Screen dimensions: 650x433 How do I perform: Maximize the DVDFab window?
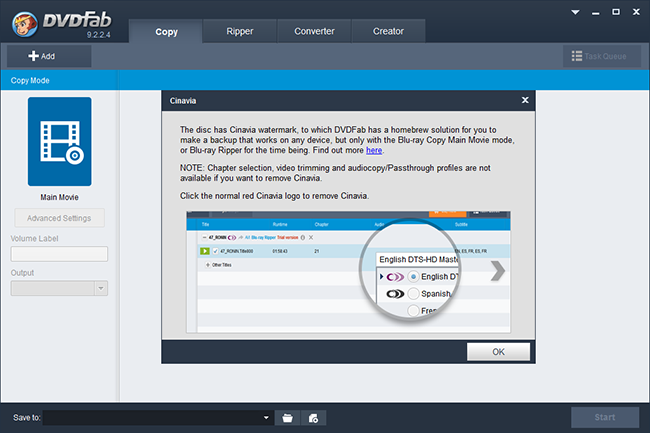click(x=616, y=12)
